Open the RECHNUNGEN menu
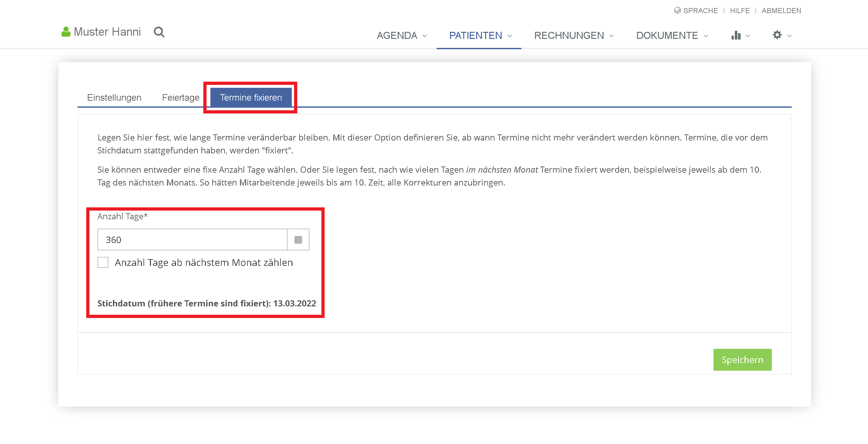 coord(569,35)
